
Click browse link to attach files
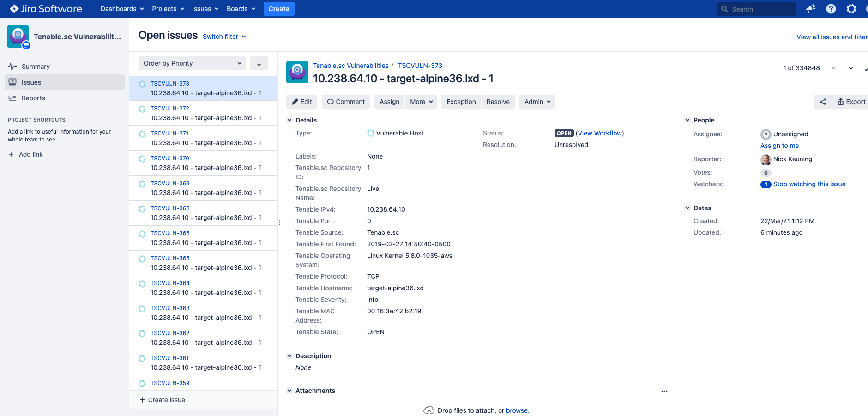pyautogui.click(x=517, y=410)
